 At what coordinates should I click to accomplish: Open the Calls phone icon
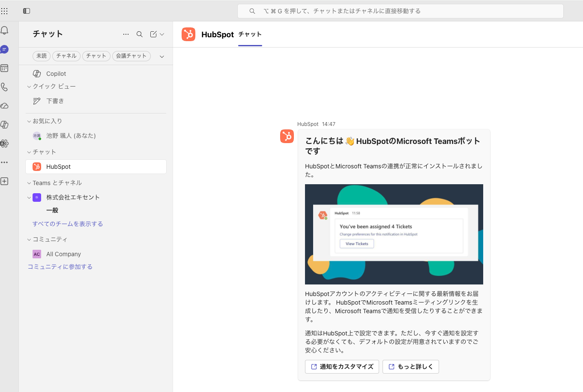[x=4, y=87]
